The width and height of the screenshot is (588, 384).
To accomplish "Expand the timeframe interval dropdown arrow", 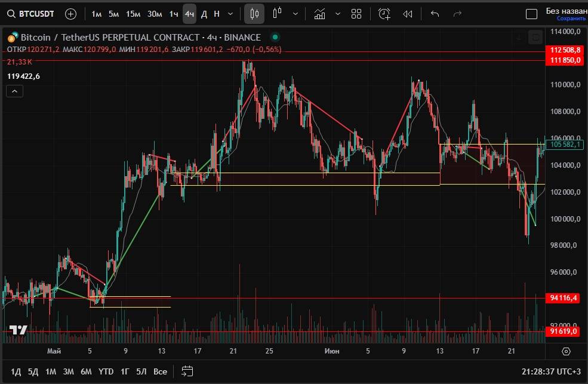I will [x=230, y=14].
